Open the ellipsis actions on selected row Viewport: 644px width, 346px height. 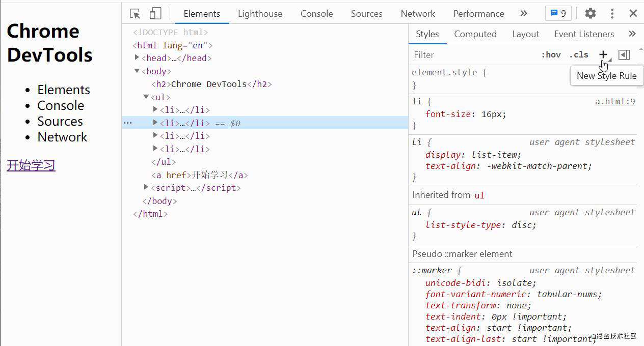tap(127, 123)
